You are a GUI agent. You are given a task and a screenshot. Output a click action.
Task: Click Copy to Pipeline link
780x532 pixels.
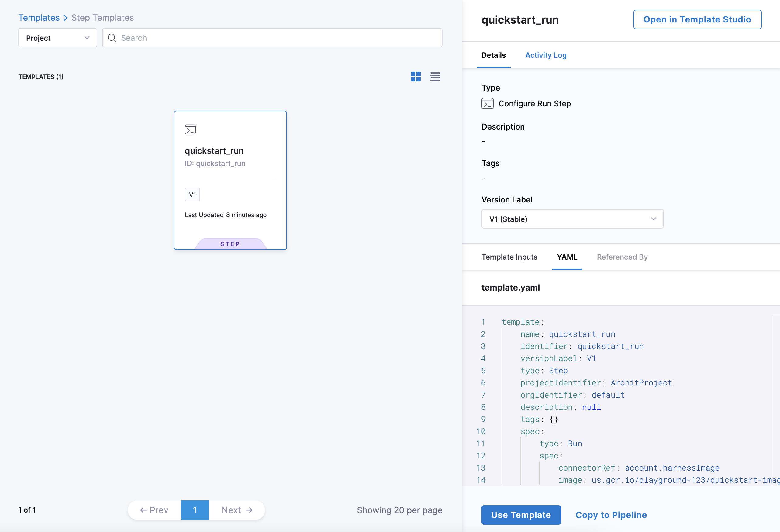(x=611, y=515)
